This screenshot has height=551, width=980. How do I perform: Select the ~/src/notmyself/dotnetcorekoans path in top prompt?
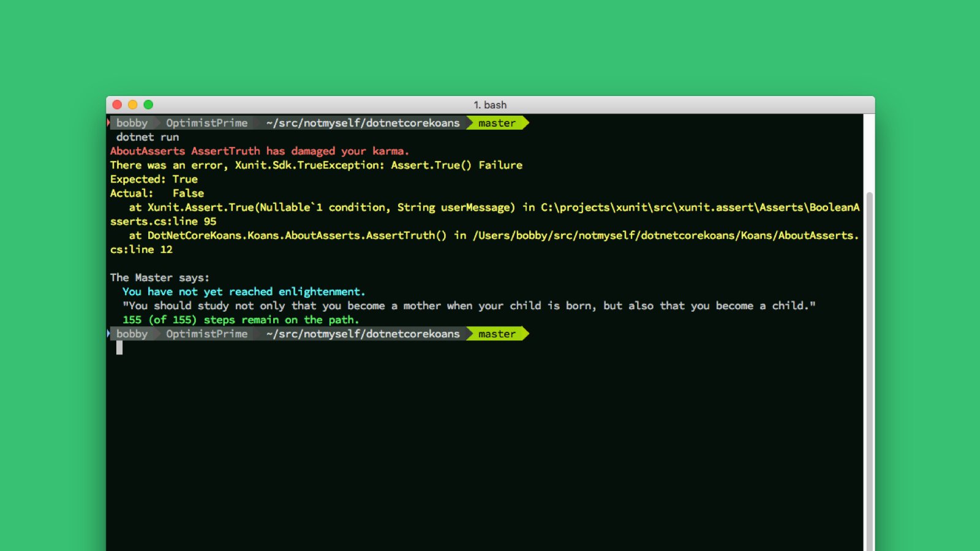[x=363, y=123]
